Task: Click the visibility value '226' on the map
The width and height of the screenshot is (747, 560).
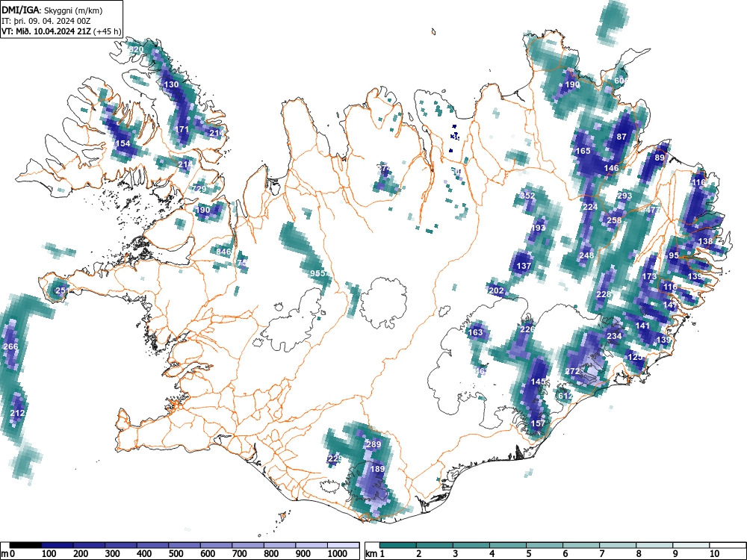Action: (x=527, y=329)
